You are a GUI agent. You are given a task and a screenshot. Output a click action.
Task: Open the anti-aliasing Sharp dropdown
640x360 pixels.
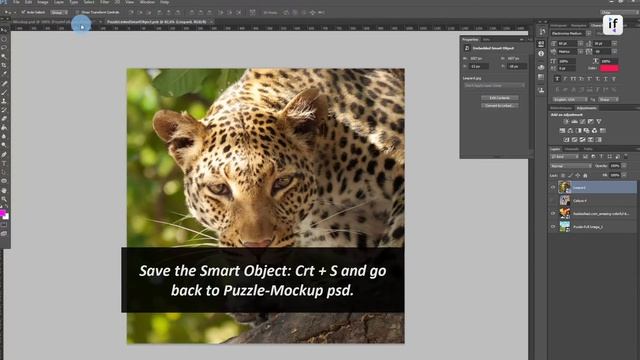pos(608,100)
